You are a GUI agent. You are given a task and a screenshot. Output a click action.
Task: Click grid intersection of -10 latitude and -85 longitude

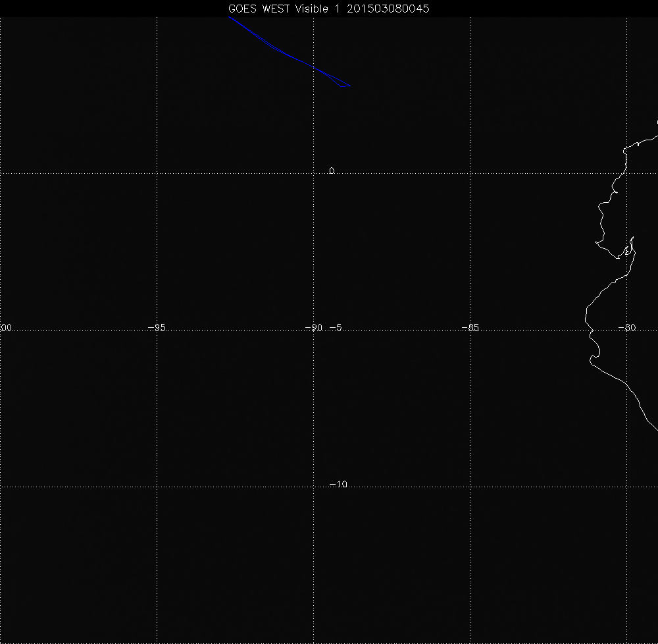pyautogui.click(x=470, y=487)
